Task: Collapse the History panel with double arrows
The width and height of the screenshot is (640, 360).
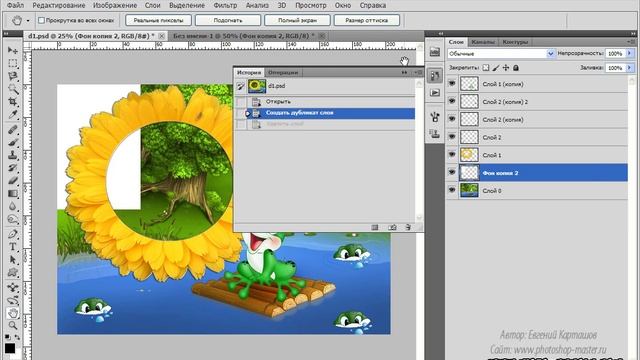Action: (404, 72)
